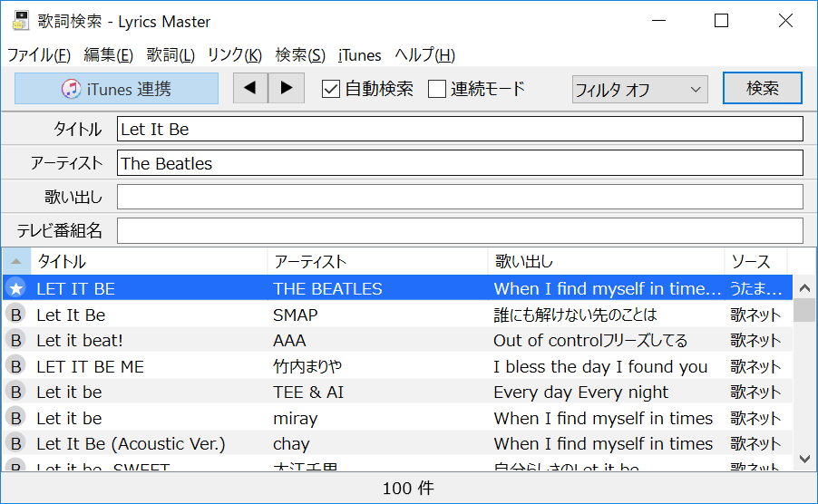This screenshot has height=504, width=818.
Task: Select the Let it beat! title
Action: 80,340
